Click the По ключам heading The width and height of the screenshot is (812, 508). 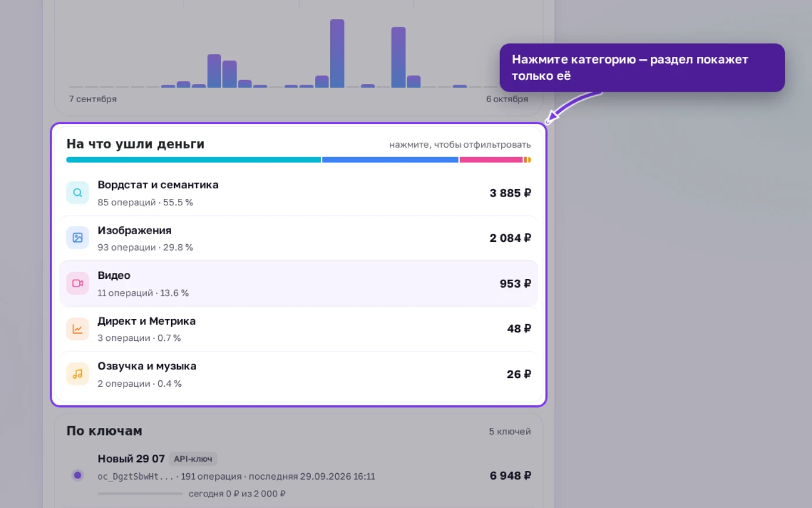[104, 431]
